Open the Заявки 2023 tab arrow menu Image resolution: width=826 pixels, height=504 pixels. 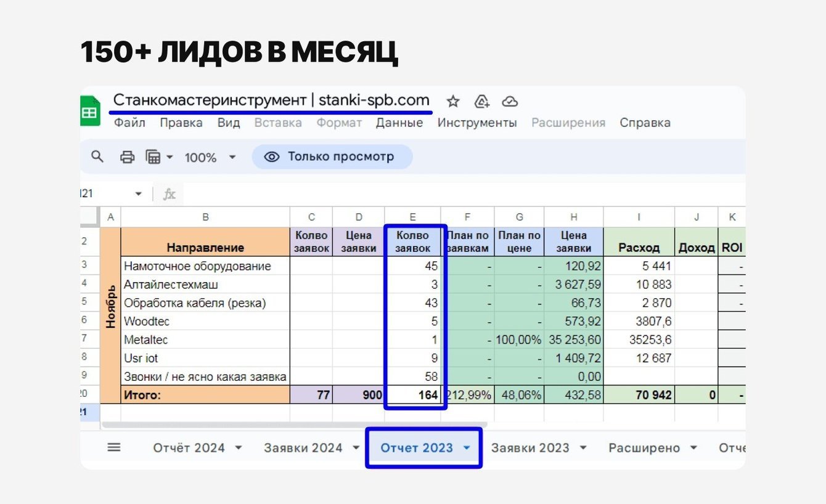[x=583, y=448]
